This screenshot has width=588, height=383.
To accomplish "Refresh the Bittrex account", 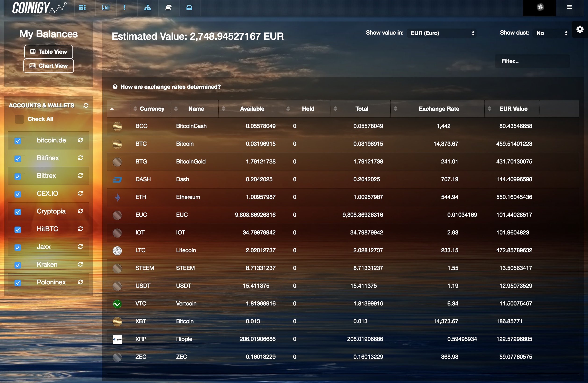I will click(x=80, y=176).
